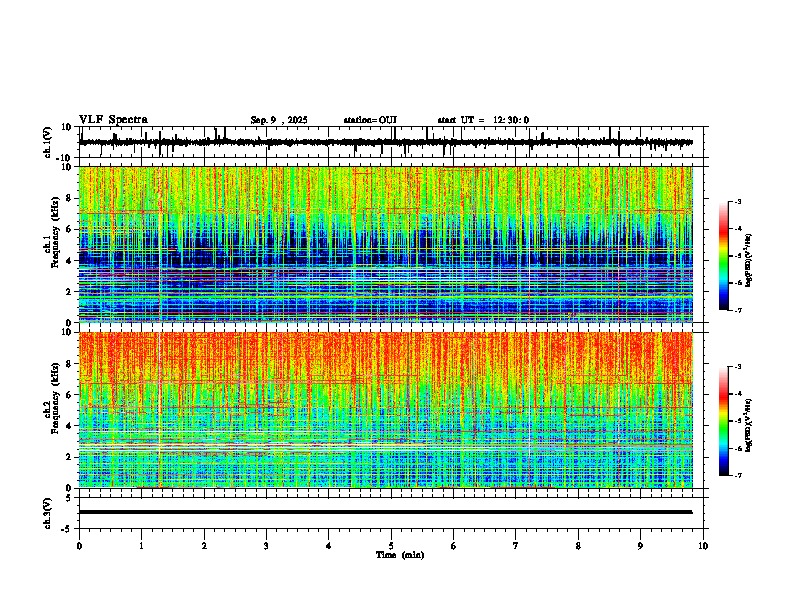Click tick label 6 on the time axis
792x612 pixels.
(454, 546)
